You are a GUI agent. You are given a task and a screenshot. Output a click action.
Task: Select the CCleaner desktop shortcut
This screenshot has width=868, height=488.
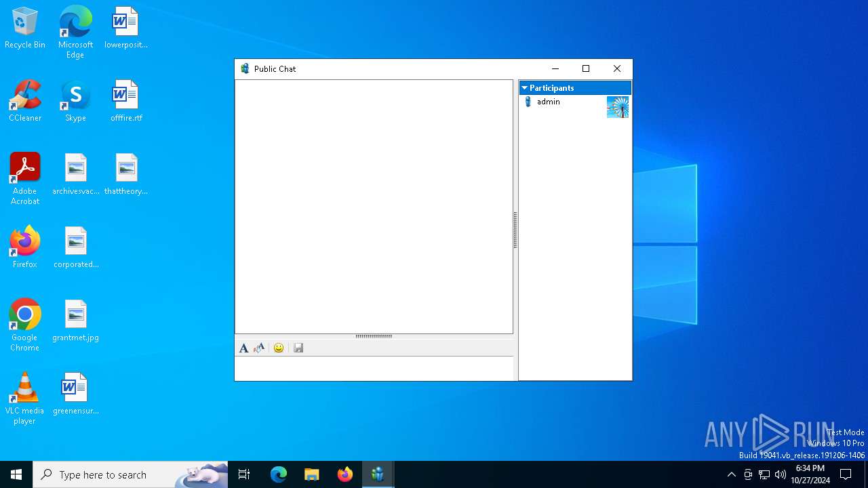click(x=25, y=102)
